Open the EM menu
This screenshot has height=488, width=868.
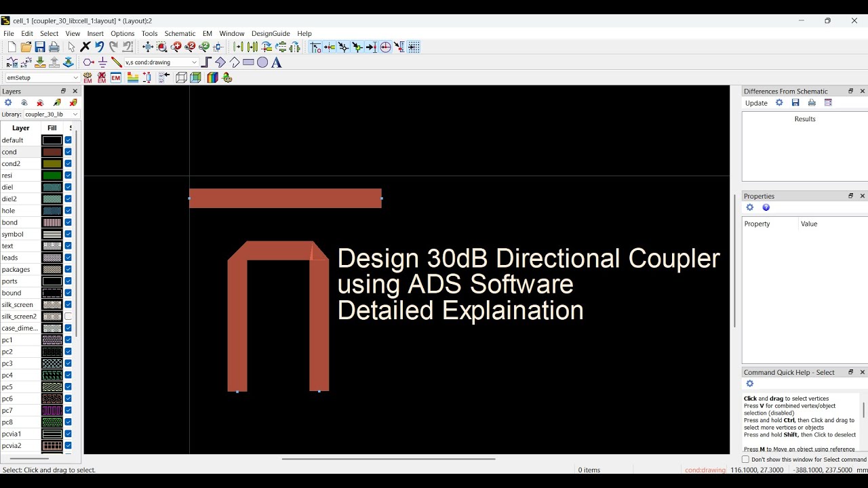(208, 33)
